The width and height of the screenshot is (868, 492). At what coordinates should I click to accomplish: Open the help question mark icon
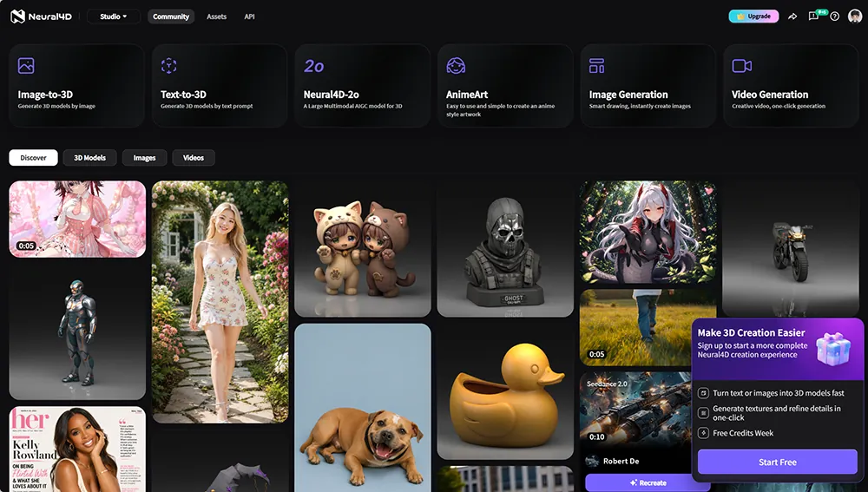(x=835, y=16)
